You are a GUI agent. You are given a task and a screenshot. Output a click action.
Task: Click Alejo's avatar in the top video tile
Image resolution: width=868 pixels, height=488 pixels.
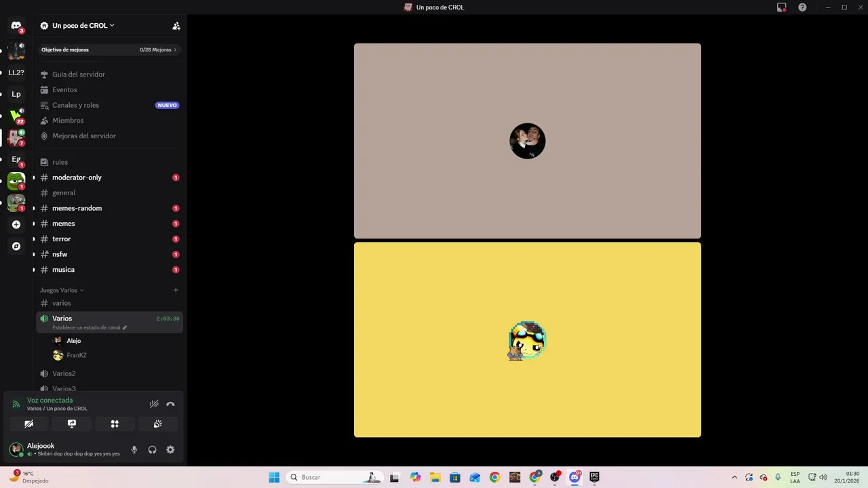coord(528,141)
